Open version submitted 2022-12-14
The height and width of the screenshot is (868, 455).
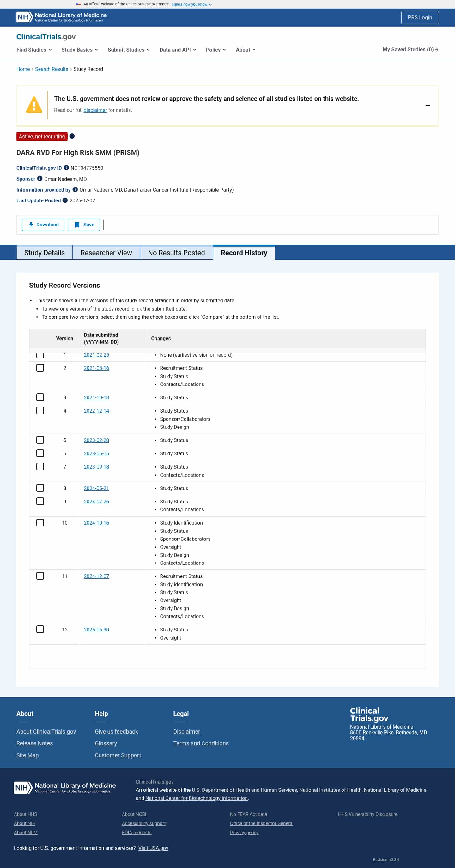coord(96,411)
